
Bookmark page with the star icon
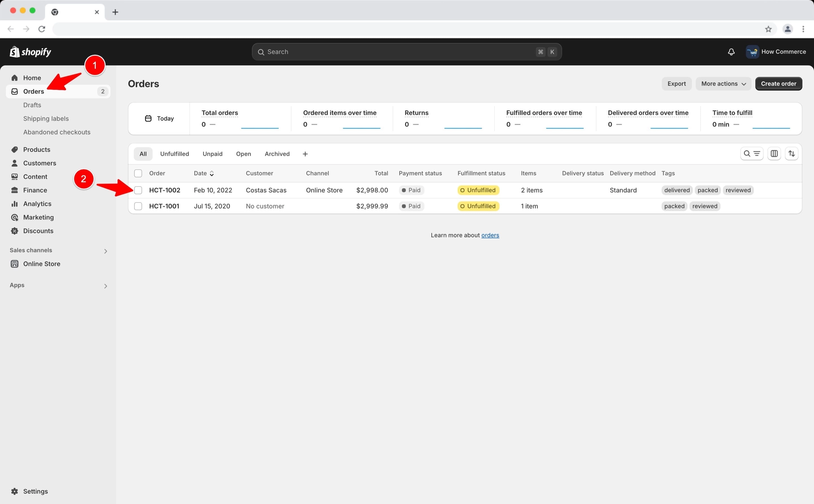pos(768,29)
